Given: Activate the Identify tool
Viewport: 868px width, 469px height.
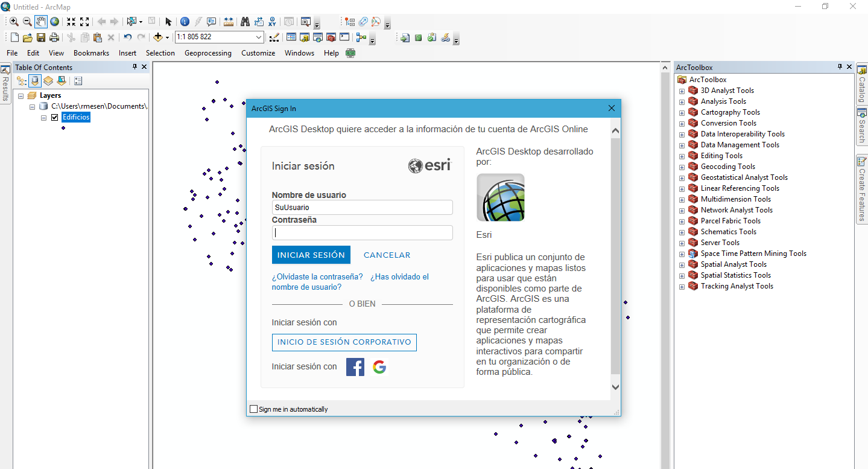Looking at the screenshot, I should 185,22.
